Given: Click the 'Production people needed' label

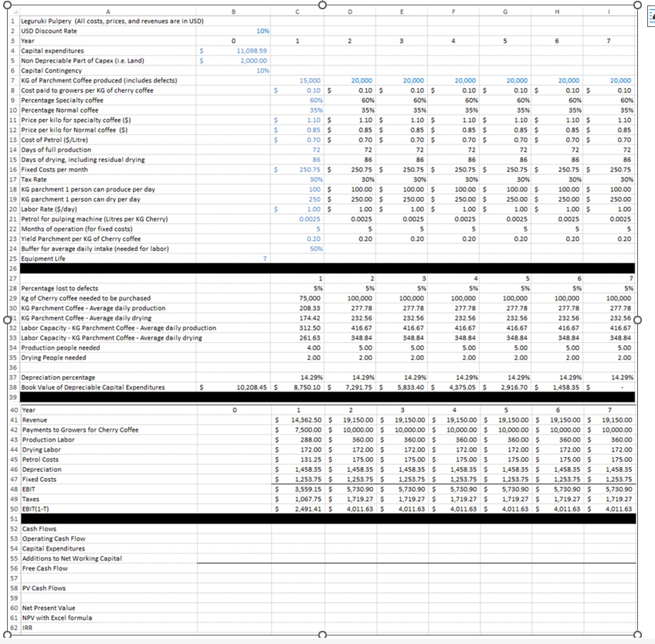Looking at the screenshot, I should 60,348.
